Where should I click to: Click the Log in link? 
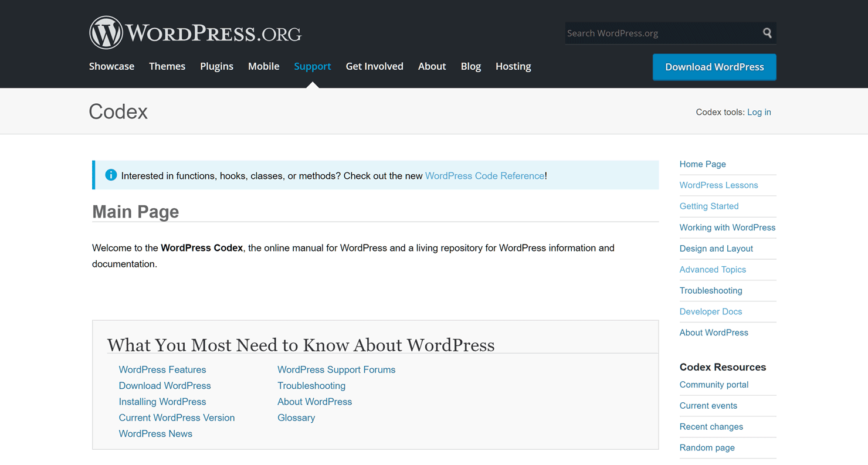pyautogui.click(x=759, y=112)
